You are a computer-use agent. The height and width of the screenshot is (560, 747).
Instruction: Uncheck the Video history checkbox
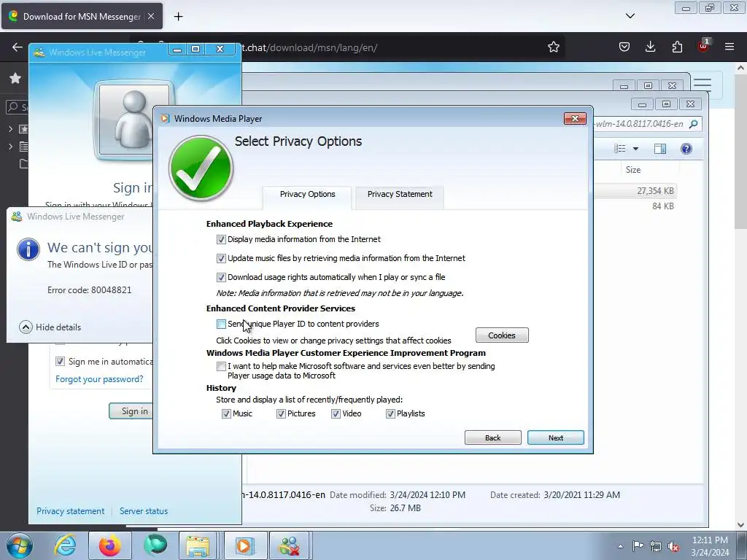(336, 414)
